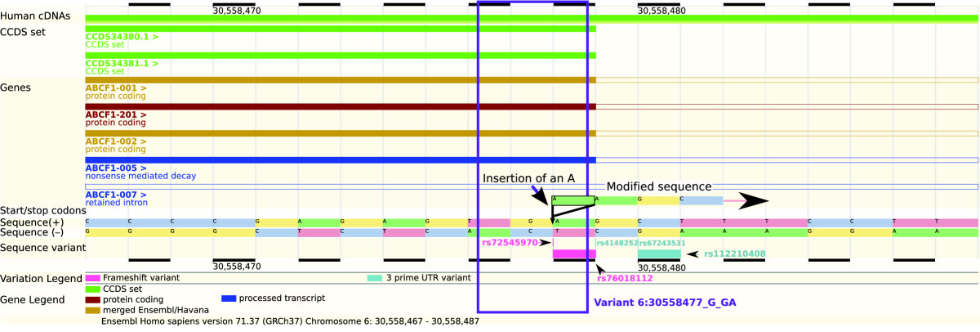Click the rs4148252 variant label
The image size is (980, 332).
pos(617,243)
